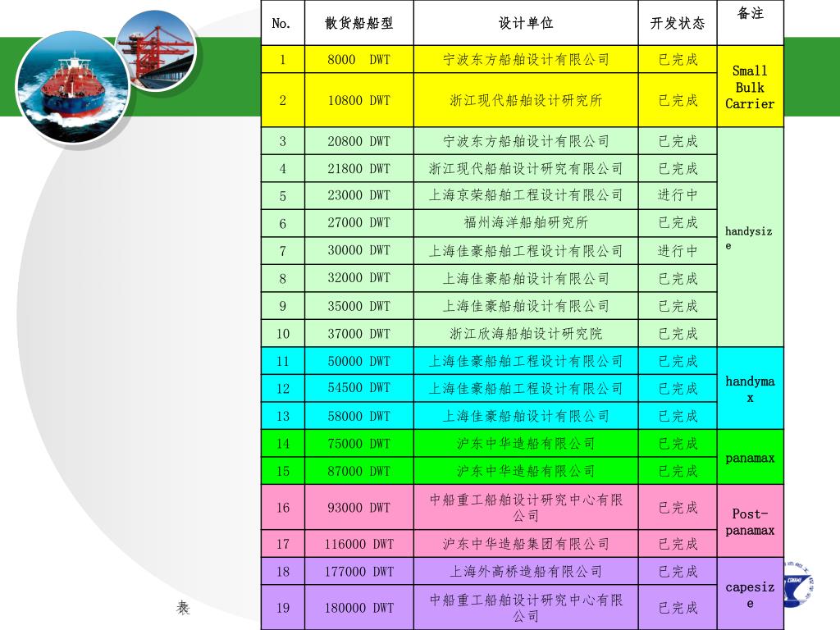Viewport: 840px width, 630px height.
Task: Click row number '16' cell
Action: pos(283,507)
